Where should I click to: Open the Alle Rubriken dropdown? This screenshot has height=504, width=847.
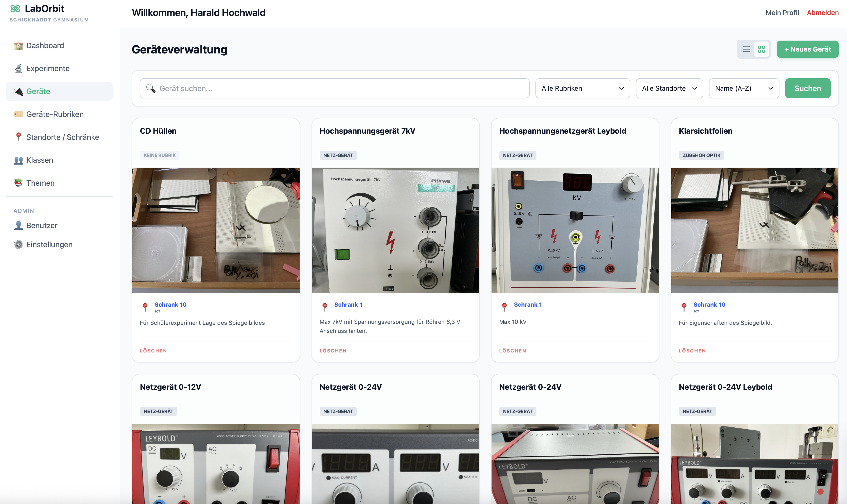pyautogui.click(x=582, y=88)
